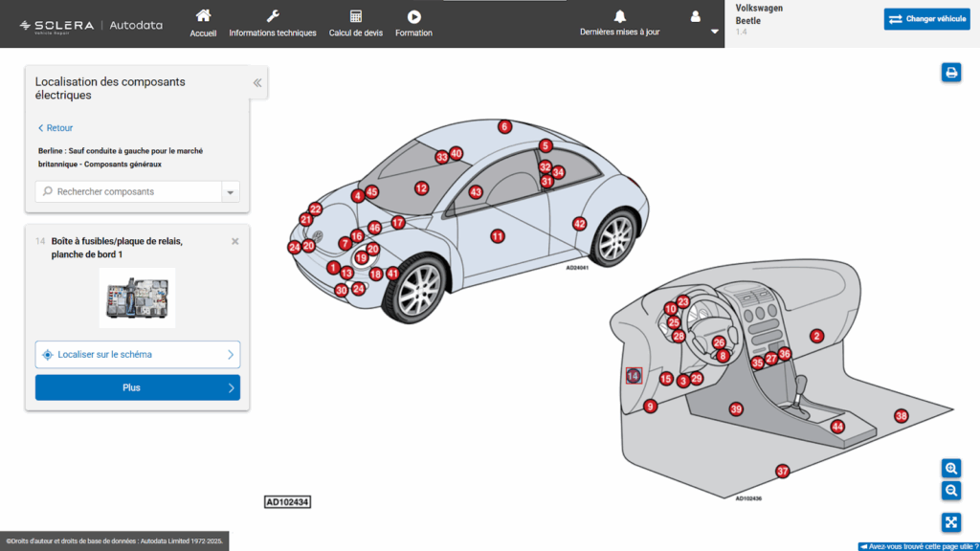
Task: Open the page feedback link
Action: tap(919, 546)
